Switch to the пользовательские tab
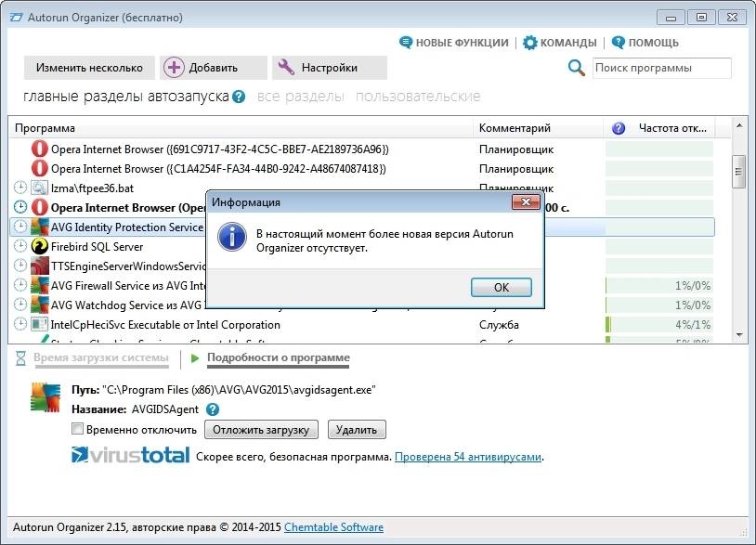 coord(418,97)
